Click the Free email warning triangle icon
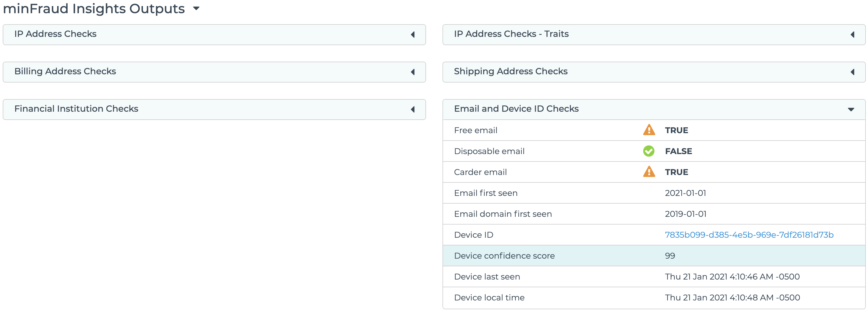Screen dimensions: 868x312 649,130
